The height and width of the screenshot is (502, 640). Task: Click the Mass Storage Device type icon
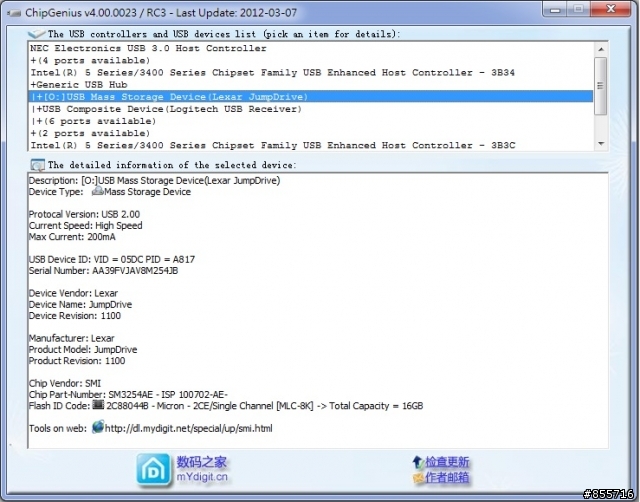(98, 191)
